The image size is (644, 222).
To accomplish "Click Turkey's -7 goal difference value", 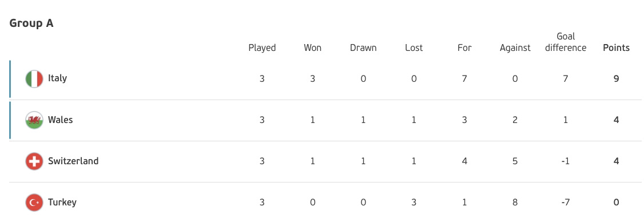I will [566, 203].
